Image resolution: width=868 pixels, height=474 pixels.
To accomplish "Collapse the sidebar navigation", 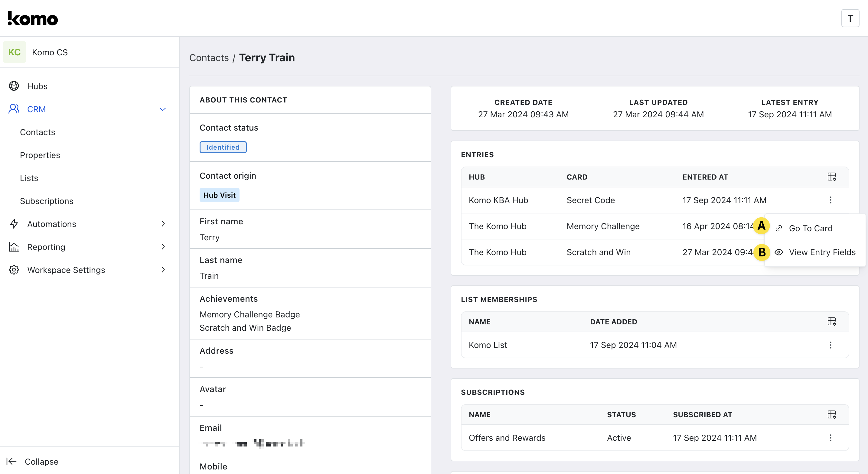I will [x=33, y=462].
